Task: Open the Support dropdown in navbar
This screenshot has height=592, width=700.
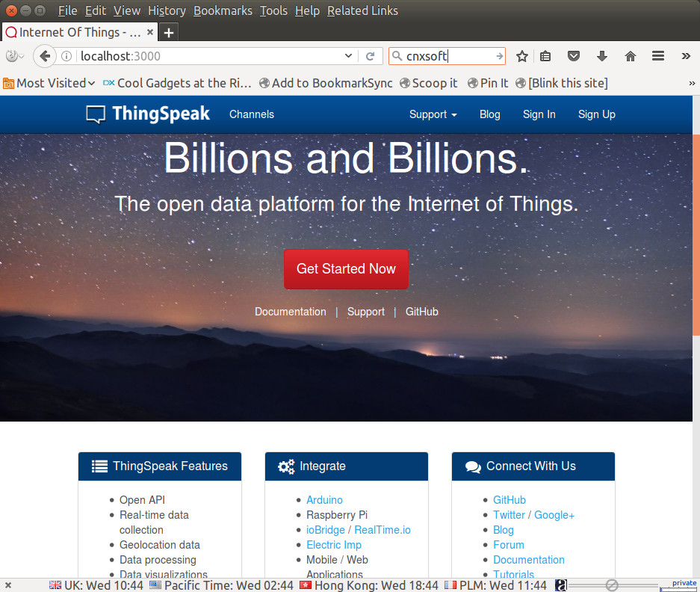Action: click(433, 115)
